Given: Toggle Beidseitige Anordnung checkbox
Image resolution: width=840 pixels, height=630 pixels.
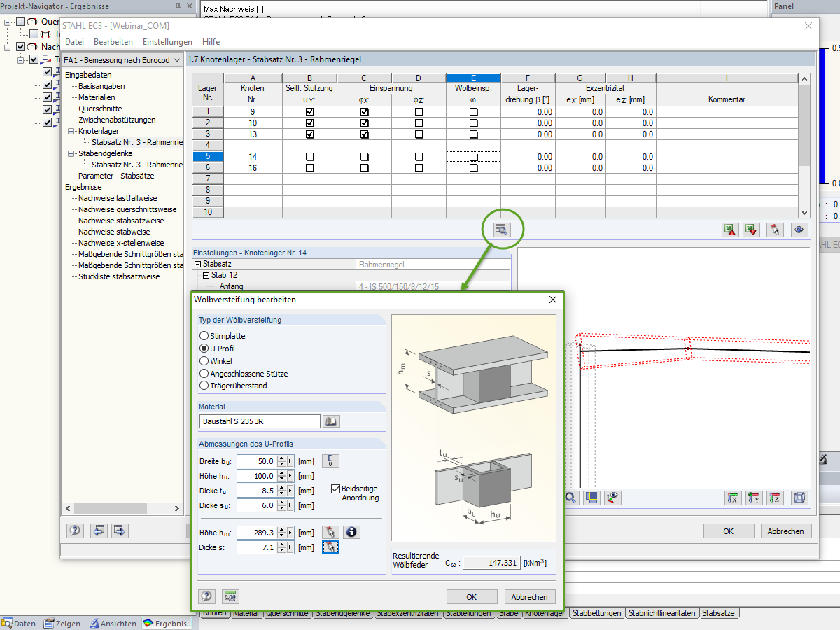Looking at the screenshot, I should pyautogui.click(x=336, y=489).
